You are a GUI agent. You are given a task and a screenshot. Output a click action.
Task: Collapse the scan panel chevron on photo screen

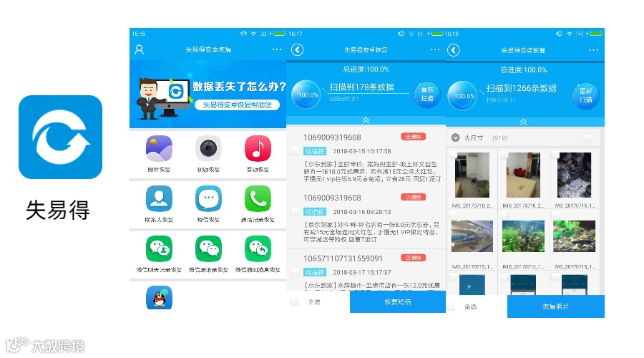[523, 122]
